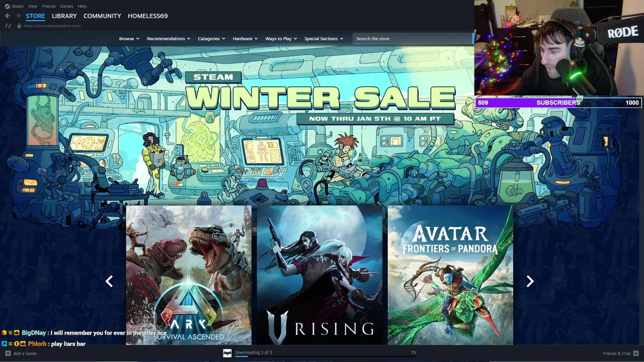Open Downloading 3 of 3 downloads page
The image size is (644, 362).
coord(253,352)
